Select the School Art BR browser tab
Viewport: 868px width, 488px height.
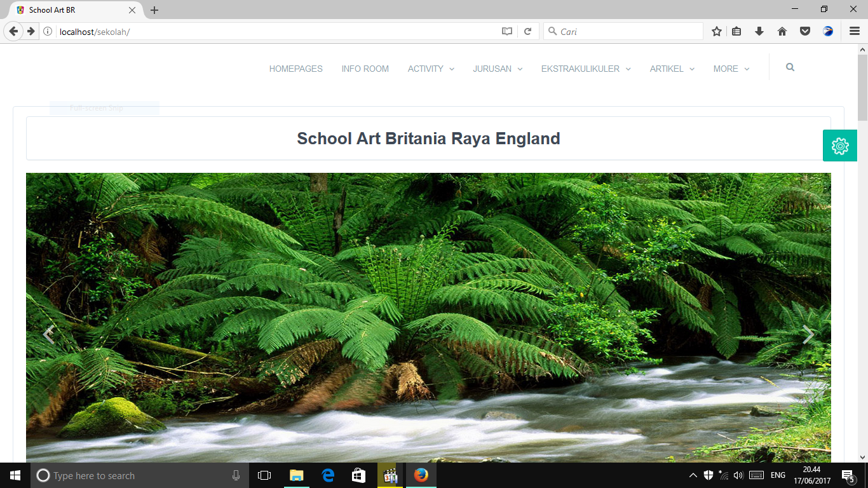tap(70, 10)
